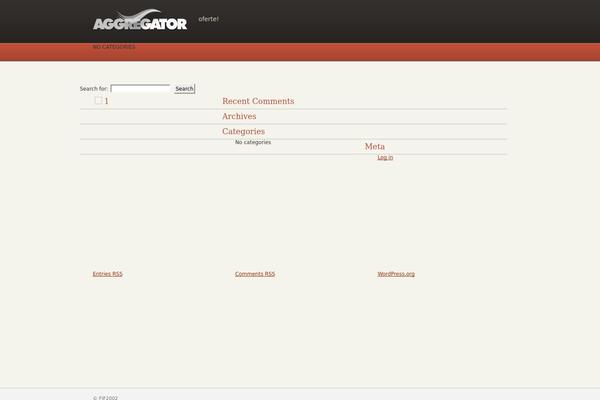
Task: Open the Log in link
Action: click(385, 157)
